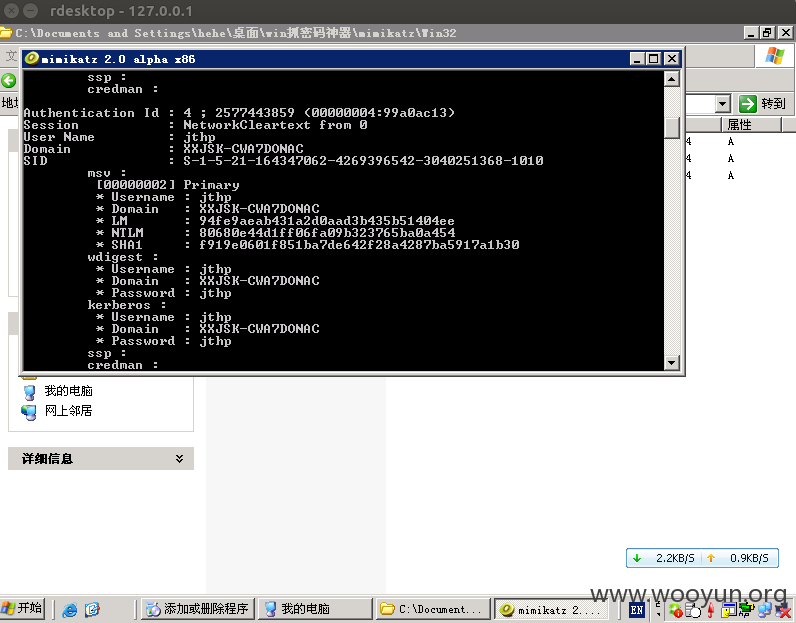Screen dimensions: 796x623
Task: Click the red-X network tray icon
Action: point(782,610)
